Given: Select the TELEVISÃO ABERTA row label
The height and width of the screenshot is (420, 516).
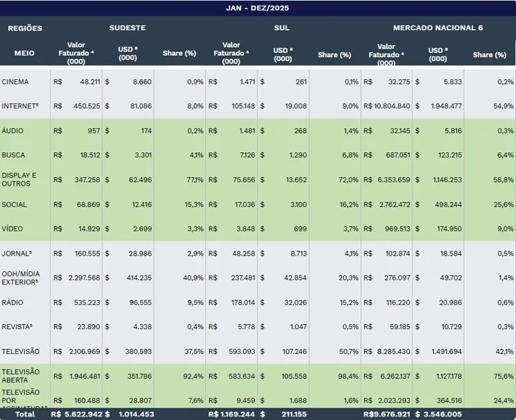Looking at the screenshot, I should (21, 376).
